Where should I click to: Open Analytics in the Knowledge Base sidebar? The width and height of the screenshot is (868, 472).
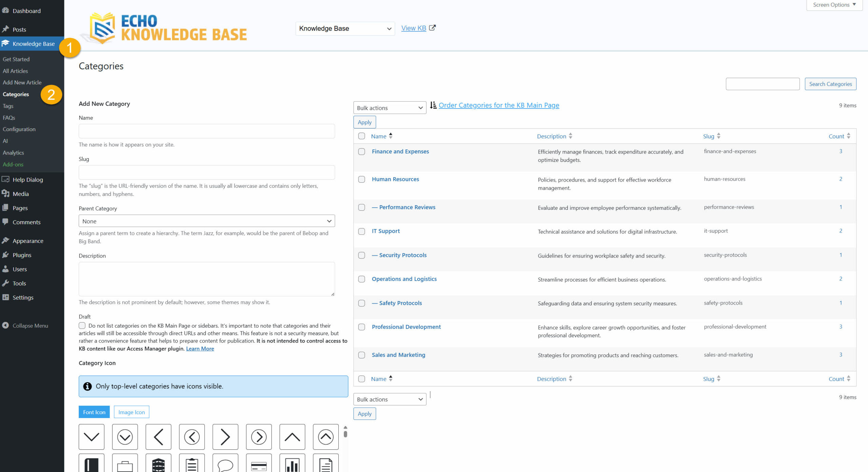coord(14,152)
